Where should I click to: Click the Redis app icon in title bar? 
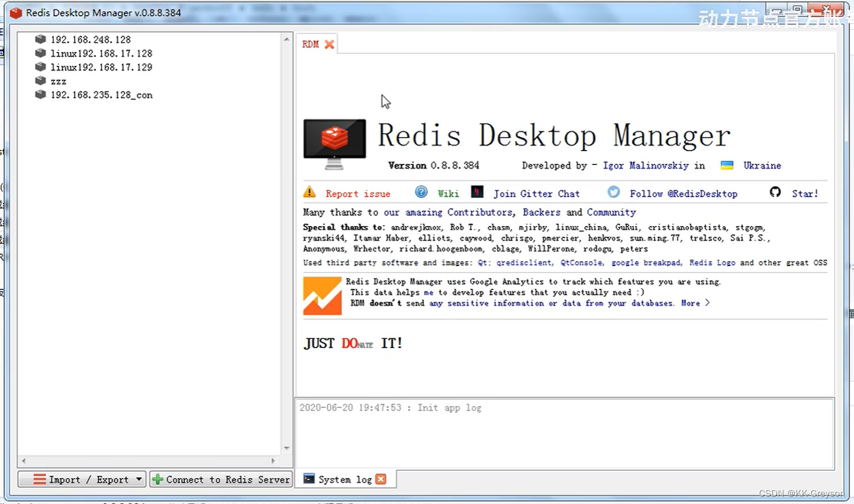pos(16,12)
